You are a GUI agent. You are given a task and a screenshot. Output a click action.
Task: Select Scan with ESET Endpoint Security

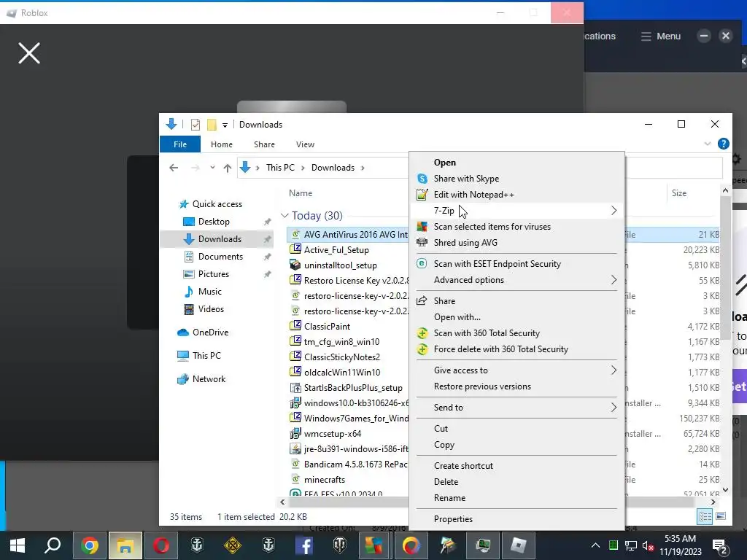(517, 264)
